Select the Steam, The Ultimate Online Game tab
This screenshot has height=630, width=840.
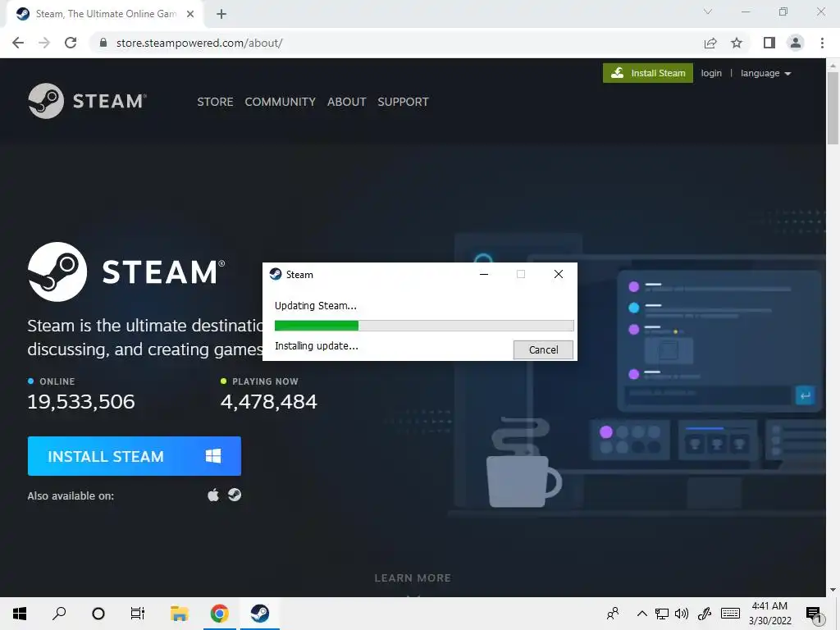point(105,14)
